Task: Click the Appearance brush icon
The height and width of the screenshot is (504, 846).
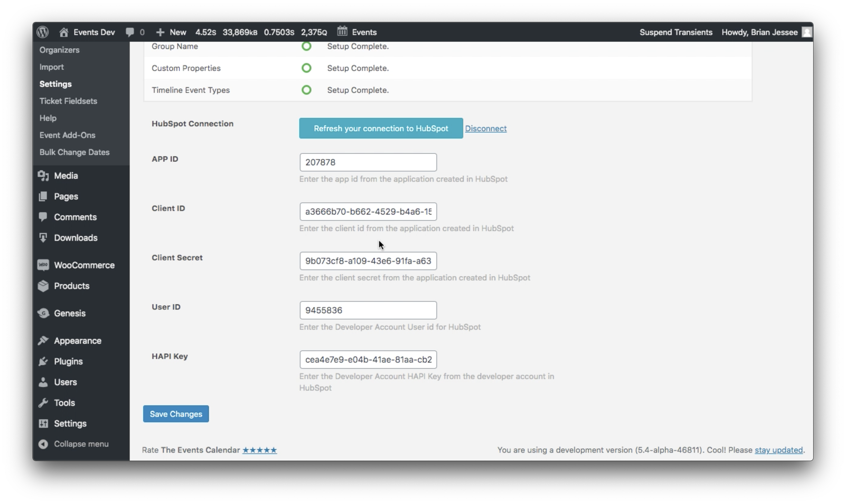Action: 43,341
